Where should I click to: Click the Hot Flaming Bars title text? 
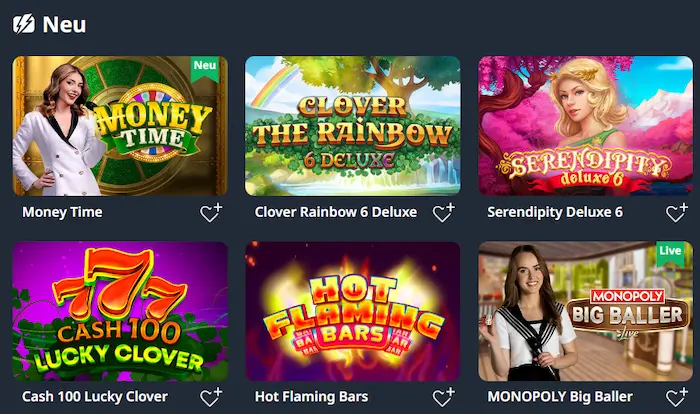[x=312, y=397]
